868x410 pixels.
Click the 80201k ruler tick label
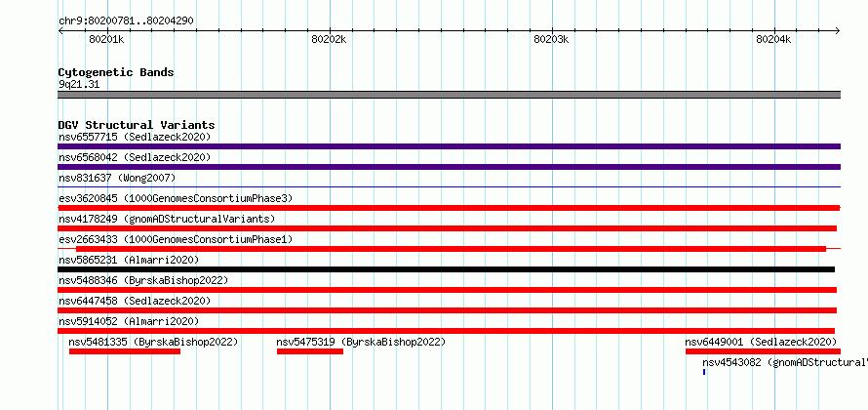[107, 39]
